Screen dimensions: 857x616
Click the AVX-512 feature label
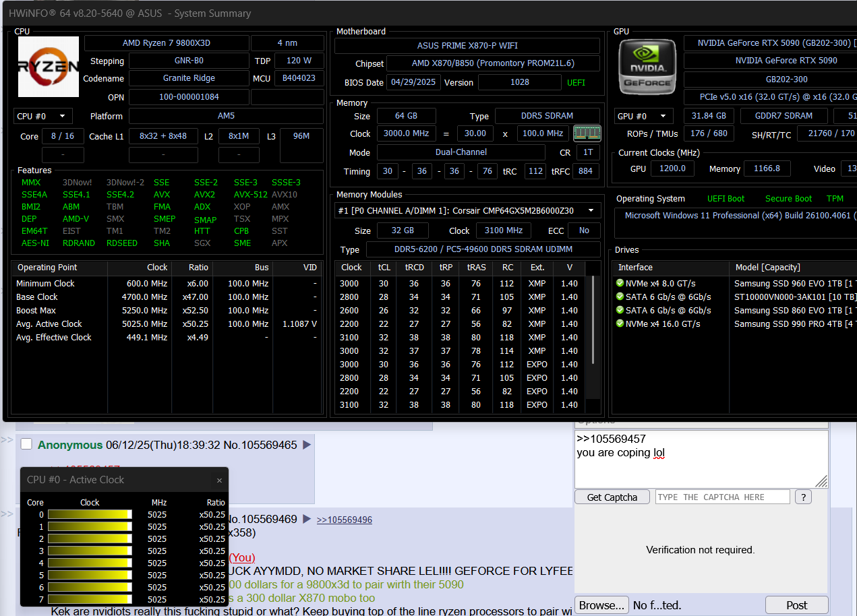coord(251,195)
